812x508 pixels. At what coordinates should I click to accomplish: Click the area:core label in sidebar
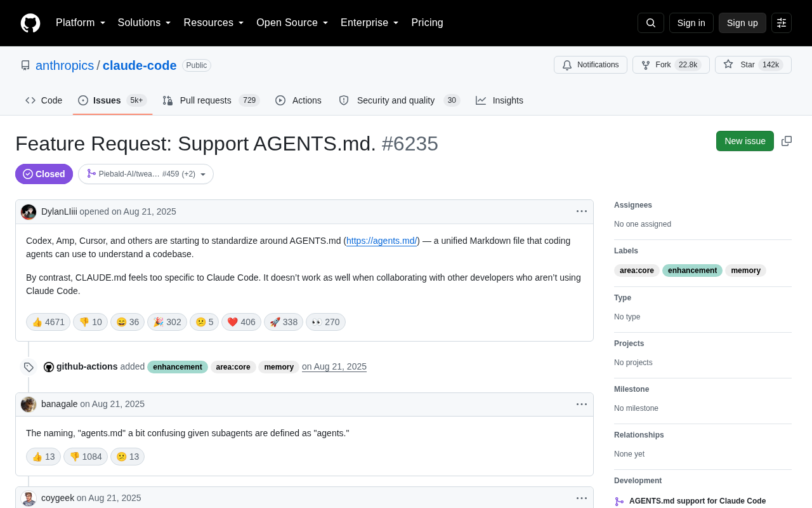[637, 271]
